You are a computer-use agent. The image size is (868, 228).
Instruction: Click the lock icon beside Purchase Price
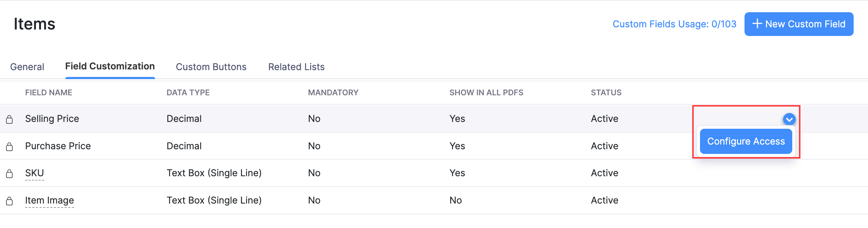tap(10, 147)
